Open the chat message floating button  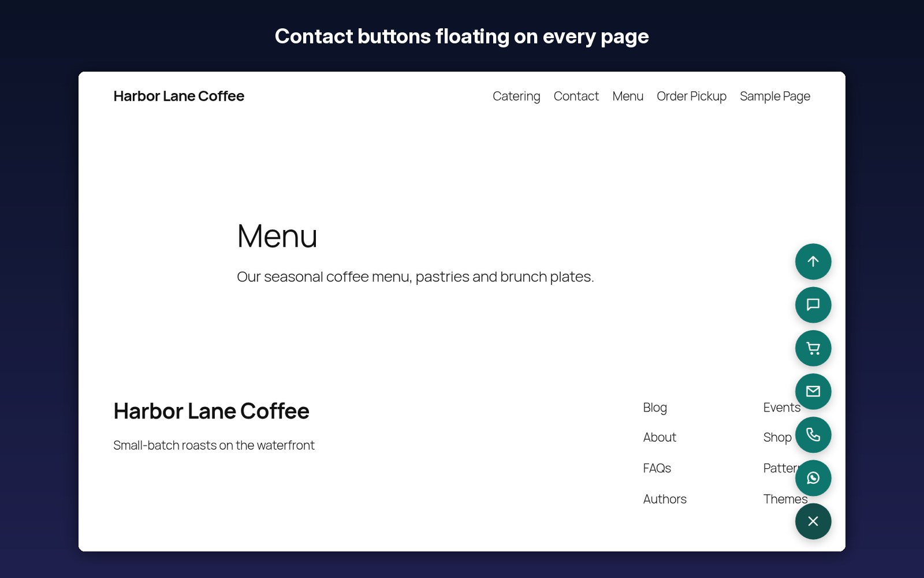[x=813, y=305]
